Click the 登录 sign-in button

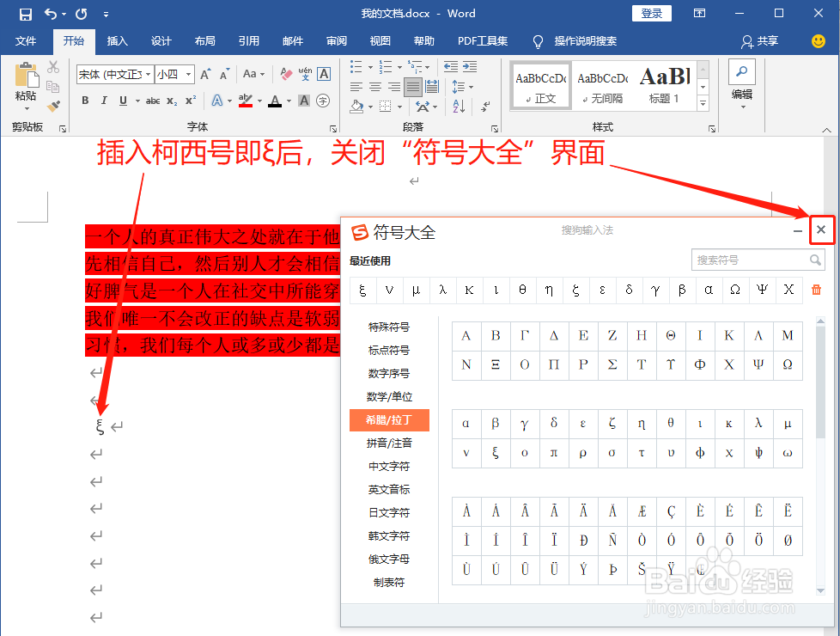click(x=651, y=14)
